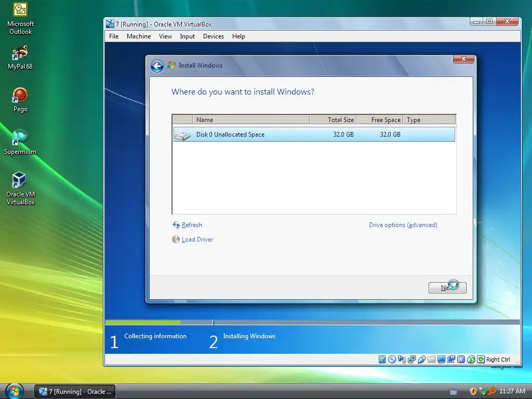Open the View menu
The width and height of the screenshot is (532, 399).
165,36
